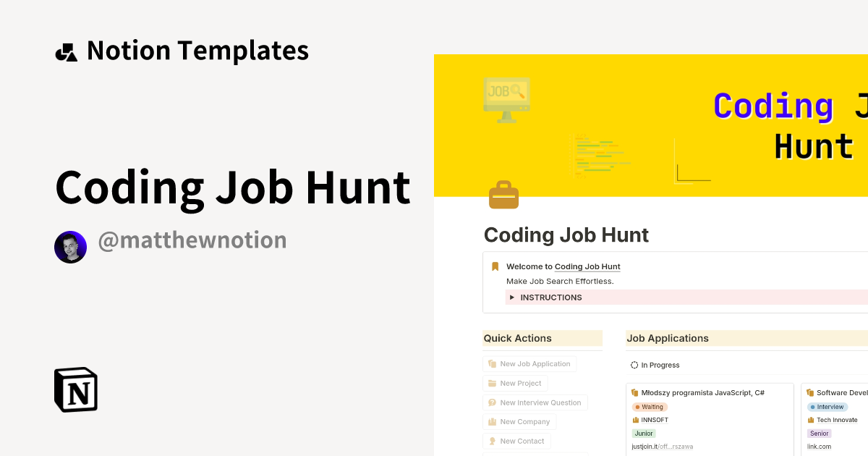Click the green Junior level tag
The image size is (868, 456).
pos(644,433)
